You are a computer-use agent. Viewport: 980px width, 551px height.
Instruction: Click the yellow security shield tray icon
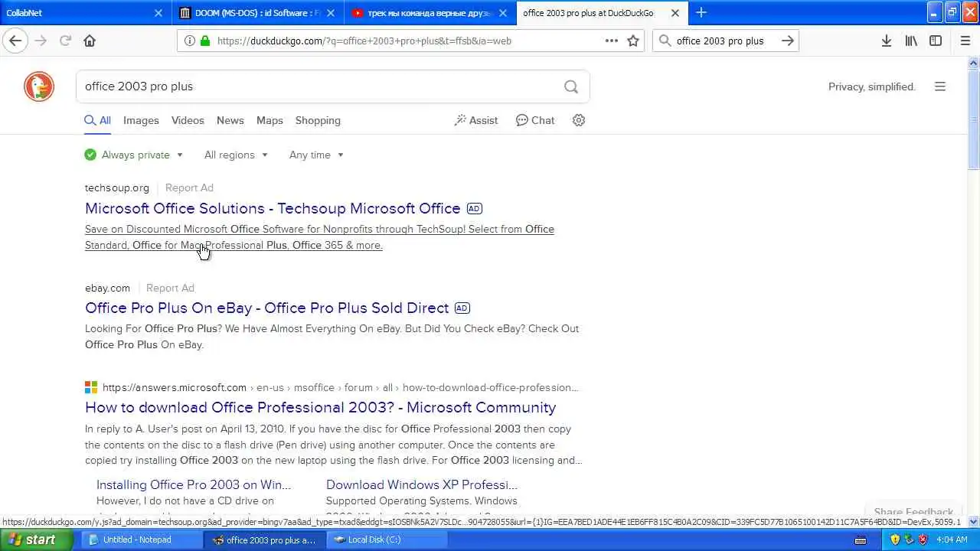coord(895,540)
